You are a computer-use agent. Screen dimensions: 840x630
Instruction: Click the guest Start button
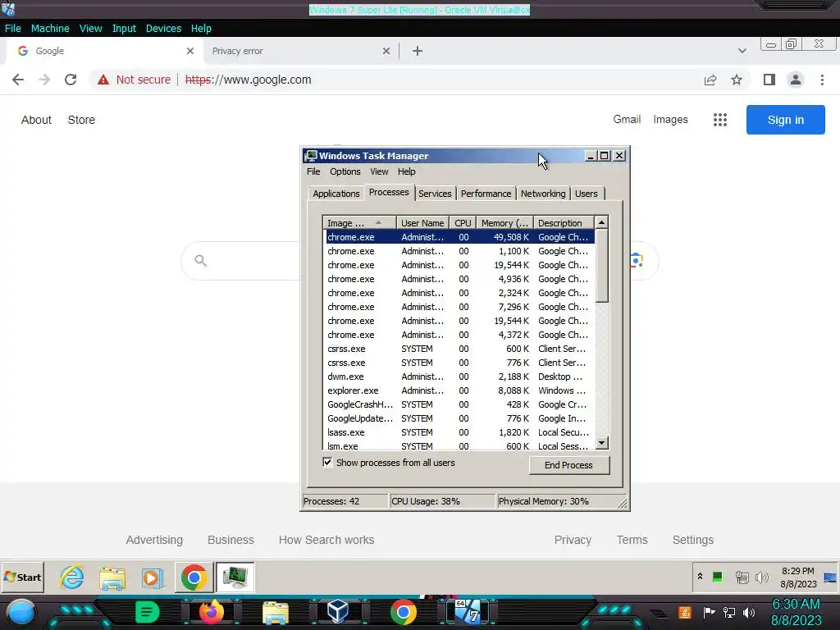point(22,577)
